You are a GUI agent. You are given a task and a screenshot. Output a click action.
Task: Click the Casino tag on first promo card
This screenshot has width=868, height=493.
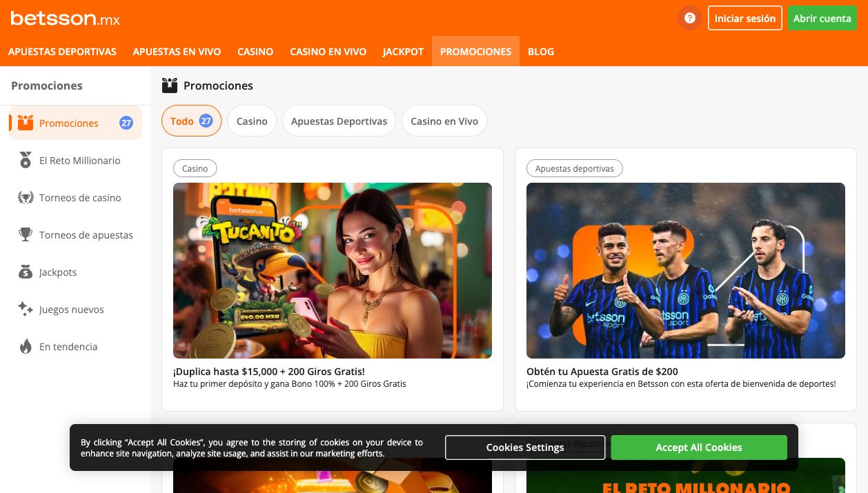pyautogui.click(x=195, y=168)
